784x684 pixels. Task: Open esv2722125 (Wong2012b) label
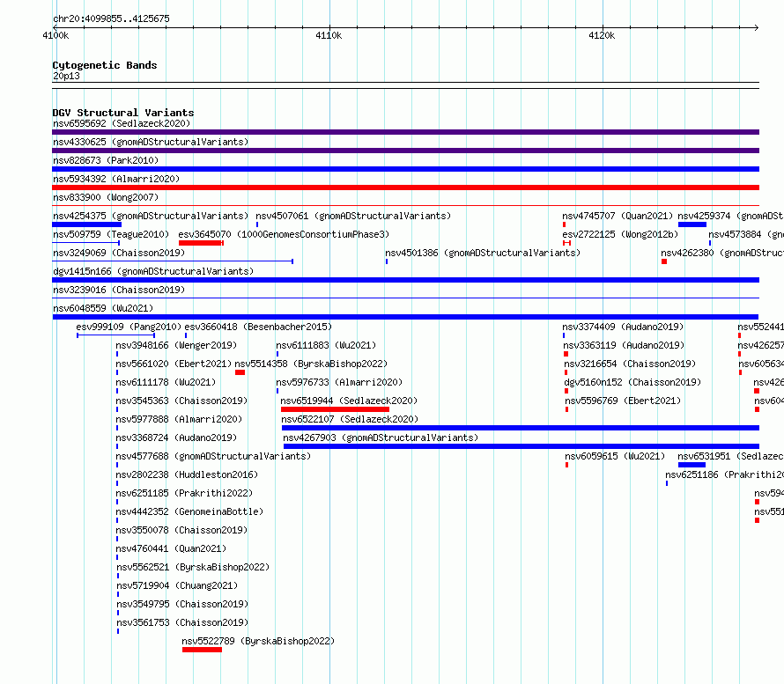[x=620, y=234]
